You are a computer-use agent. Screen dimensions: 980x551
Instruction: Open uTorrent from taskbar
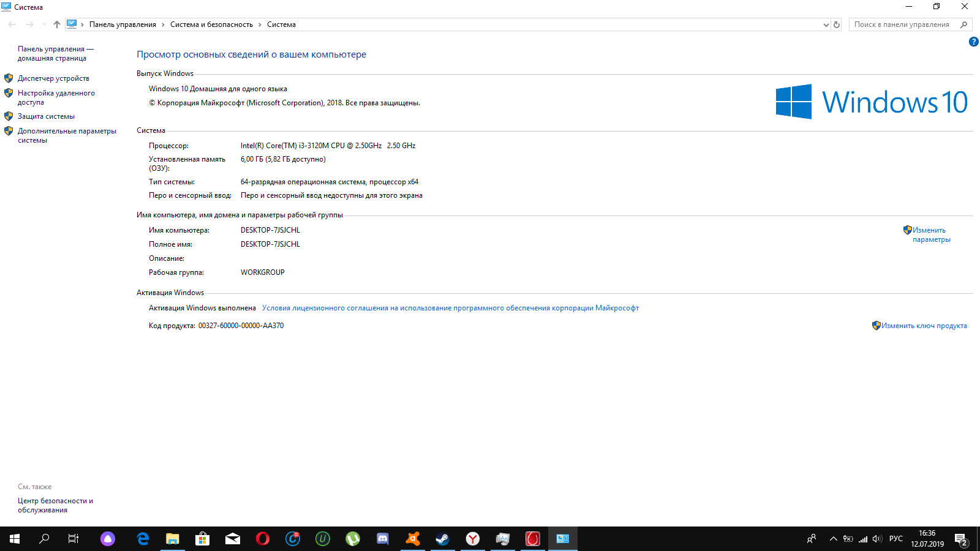tap(353, 539)
